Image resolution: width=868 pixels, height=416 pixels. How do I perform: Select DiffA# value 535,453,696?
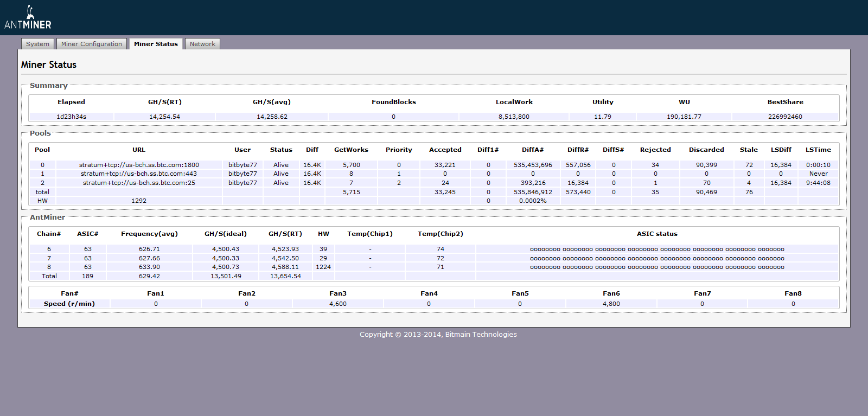[533, 165]
